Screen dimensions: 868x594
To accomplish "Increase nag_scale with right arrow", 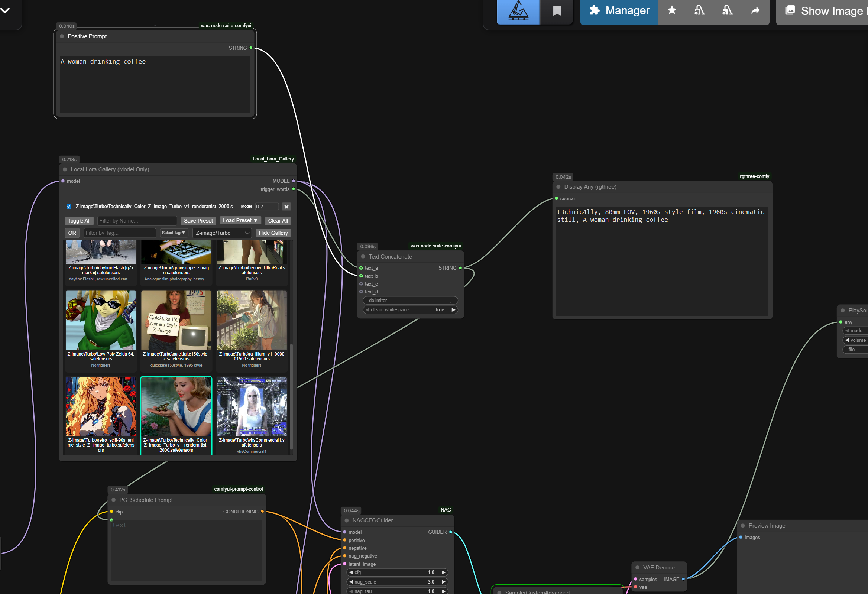I will coord(443,582).
